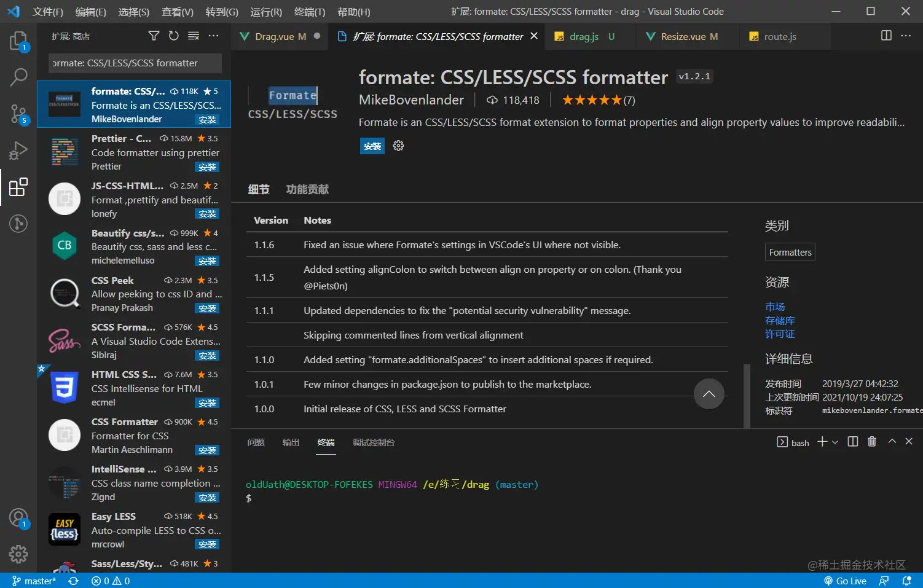Close the terminal panel

(909, 441)
